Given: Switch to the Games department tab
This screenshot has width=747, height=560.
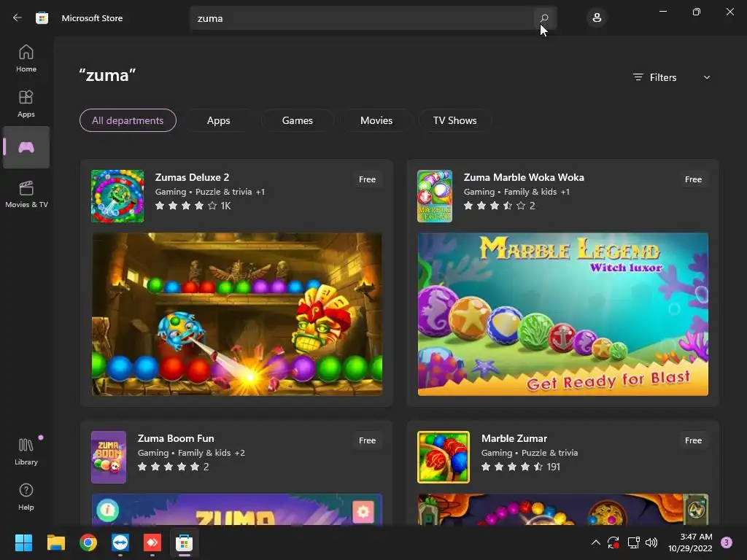Looking at the screenshot, I should tap(298, 120).
